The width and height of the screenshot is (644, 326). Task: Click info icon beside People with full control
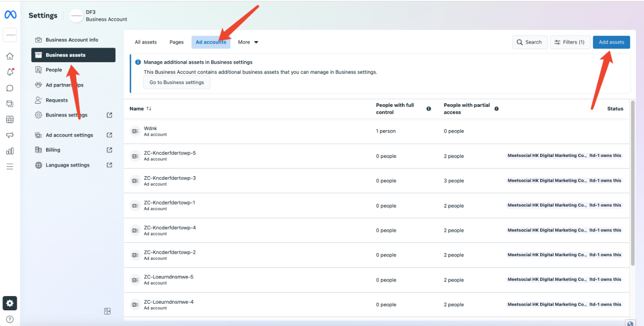tap(429, 109)
